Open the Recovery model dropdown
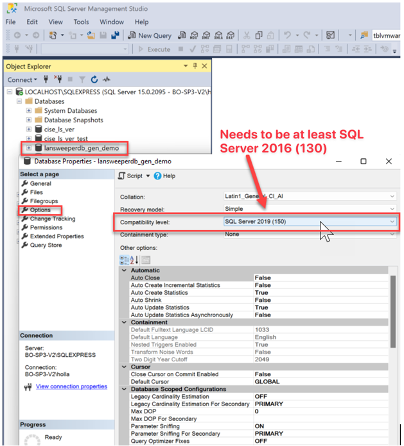This screenshot has height=446, width=404. [x=392, y=209]
